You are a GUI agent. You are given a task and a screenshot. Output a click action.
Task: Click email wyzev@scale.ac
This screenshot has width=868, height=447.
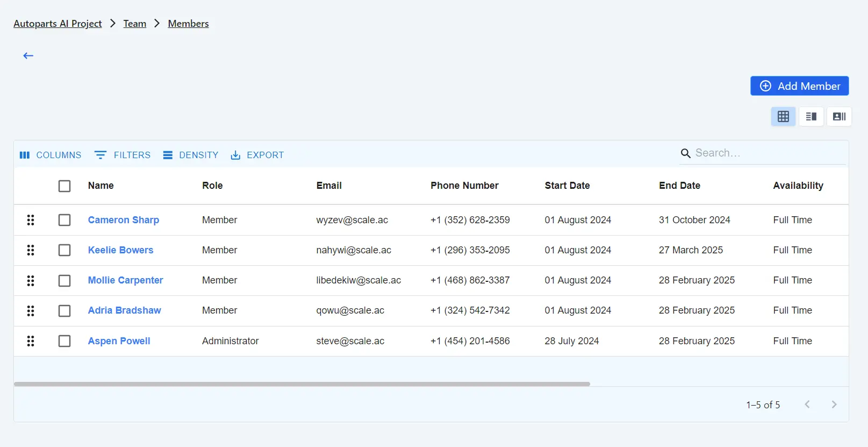[352, 220]
